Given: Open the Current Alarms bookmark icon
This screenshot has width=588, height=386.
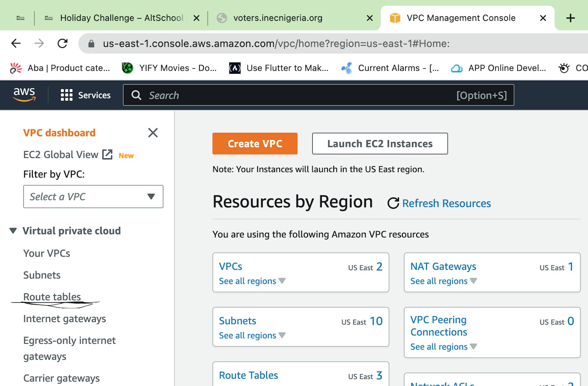Looking at the screenshot, I should (x=347, y=68).
